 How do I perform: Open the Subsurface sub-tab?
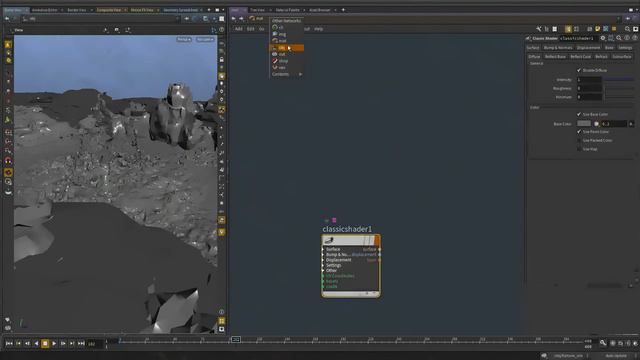pyautogui.click(x=622, y=57)
